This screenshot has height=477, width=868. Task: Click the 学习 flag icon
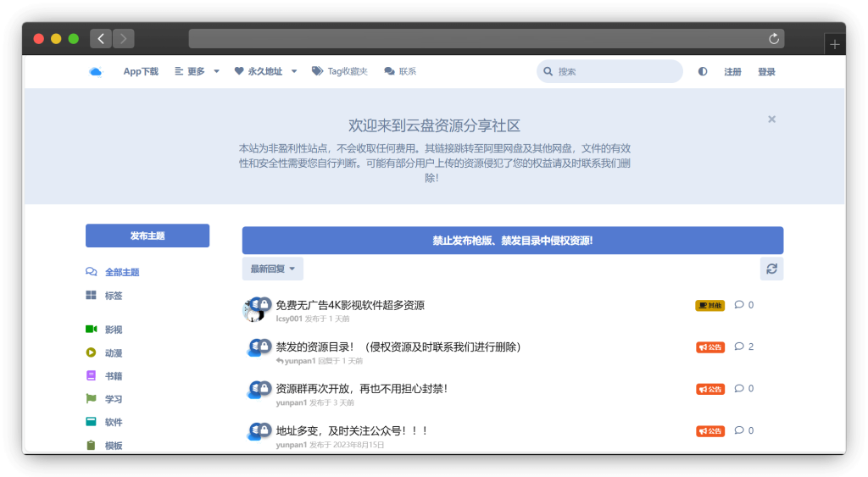tap(92, 398)
